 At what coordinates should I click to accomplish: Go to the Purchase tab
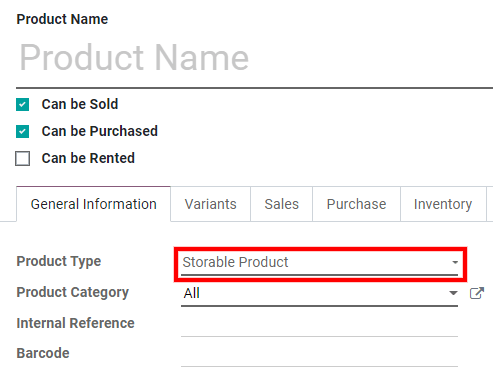pos(356,204)
